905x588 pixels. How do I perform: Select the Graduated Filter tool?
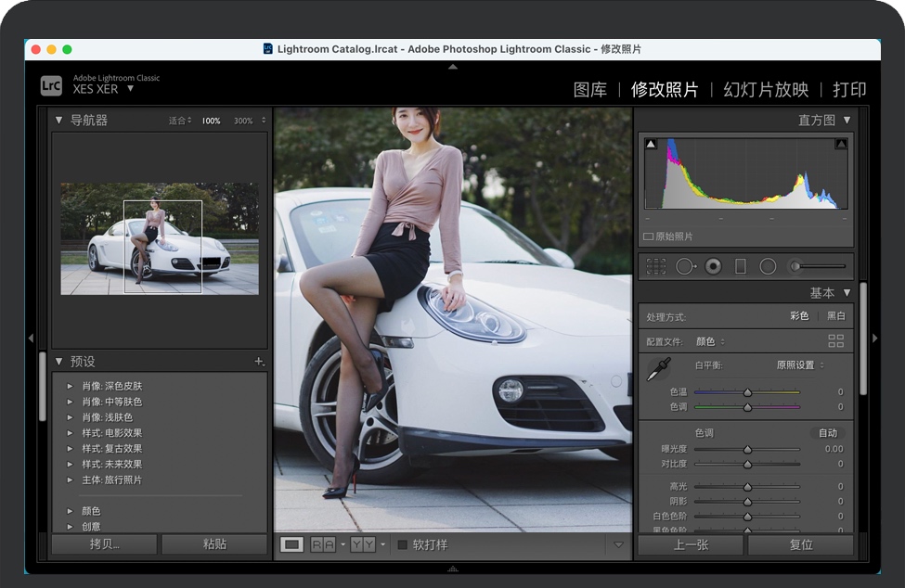[740, 266]
